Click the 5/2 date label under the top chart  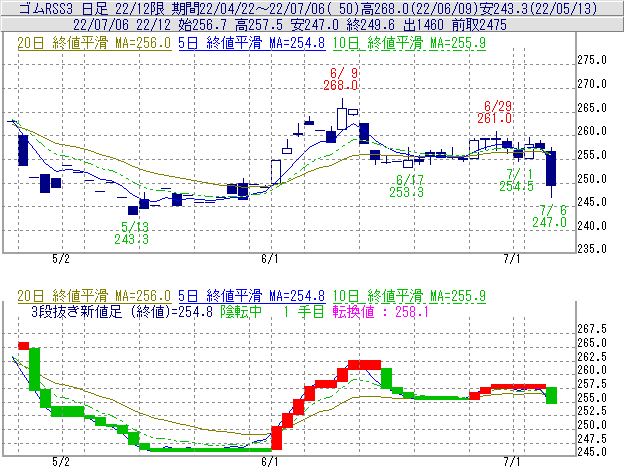pyautogui.click(x=61, y=259)
